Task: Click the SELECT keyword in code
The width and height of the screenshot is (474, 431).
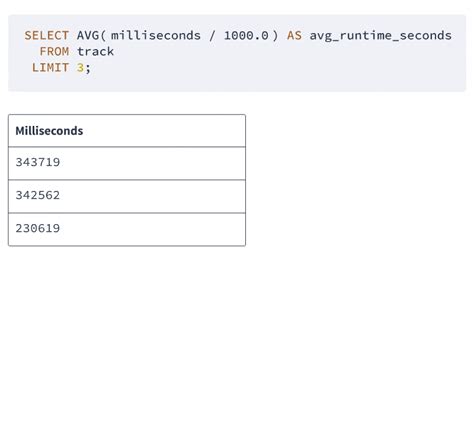Action: pos(46,35)
